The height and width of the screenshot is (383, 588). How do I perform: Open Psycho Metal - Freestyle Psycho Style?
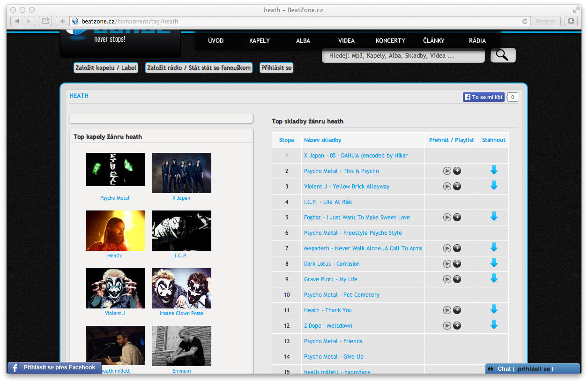click(x=353, y=233)
